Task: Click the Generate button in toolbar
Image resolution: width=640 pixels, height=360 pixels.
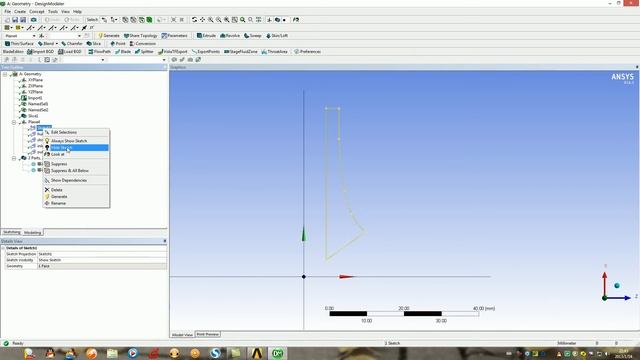Action: pos(109,36)
